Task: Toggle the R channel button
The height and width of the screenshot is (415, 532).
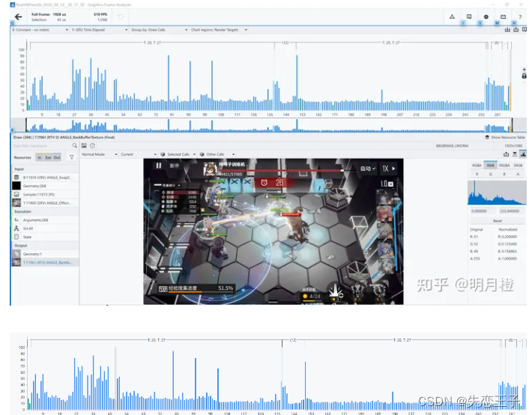Action: [477, 174]
